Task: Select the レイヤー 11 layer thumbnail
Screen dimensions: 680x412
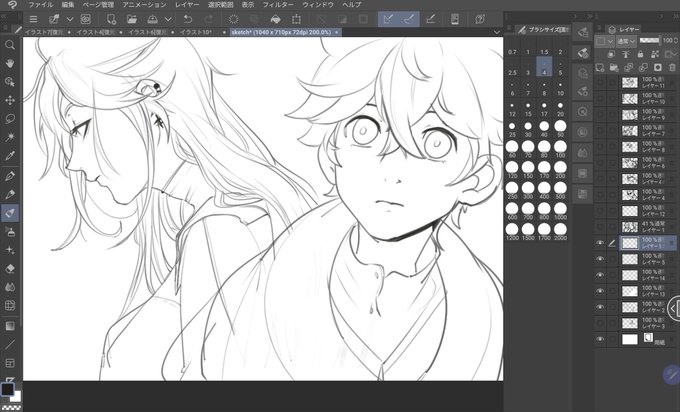Action: (630, 82)
